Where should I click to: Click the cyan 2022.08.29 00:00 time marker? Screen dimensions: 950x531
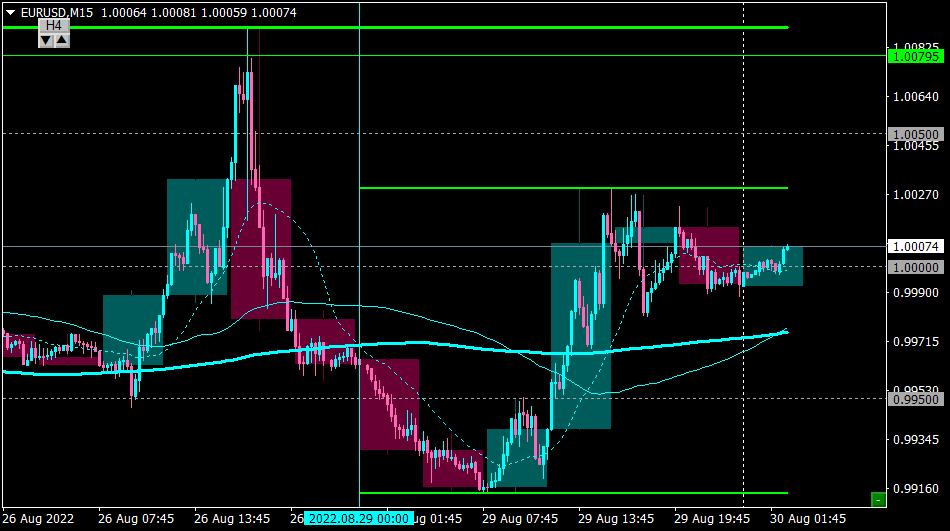point(359,519)
